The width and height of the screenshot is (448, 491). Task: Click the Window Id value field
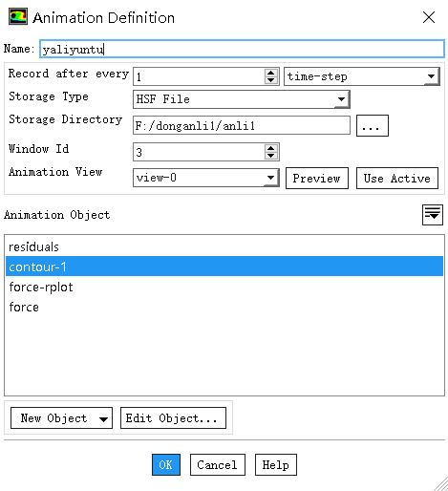(x=199, y=152)
